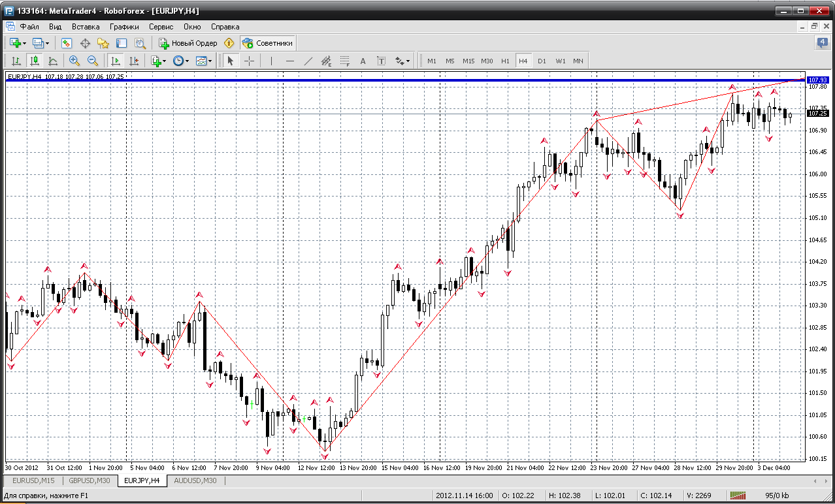Select the Fibonacci retracement tool

click(x=345, y=61)
